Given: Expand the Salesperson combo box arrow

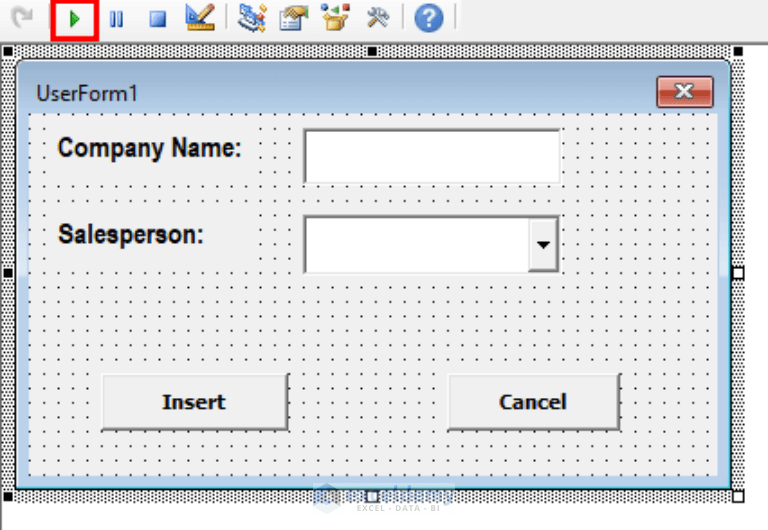Looking at the screenshot, I should point(543,244).
